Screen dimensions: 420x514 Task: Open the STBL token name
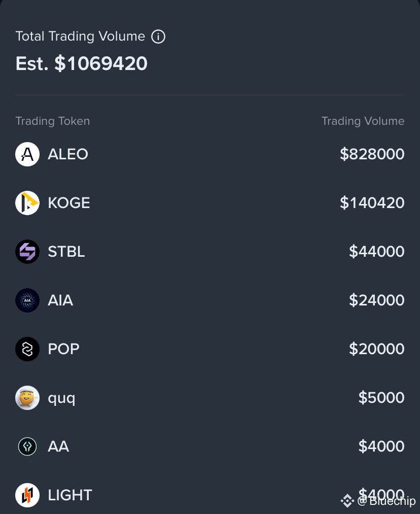click(66, 252)
